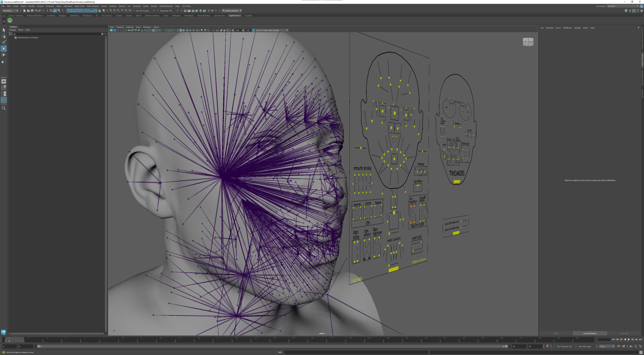Open the Symmetry: Off dropdown
644x355 pixels.
(167, 11)
